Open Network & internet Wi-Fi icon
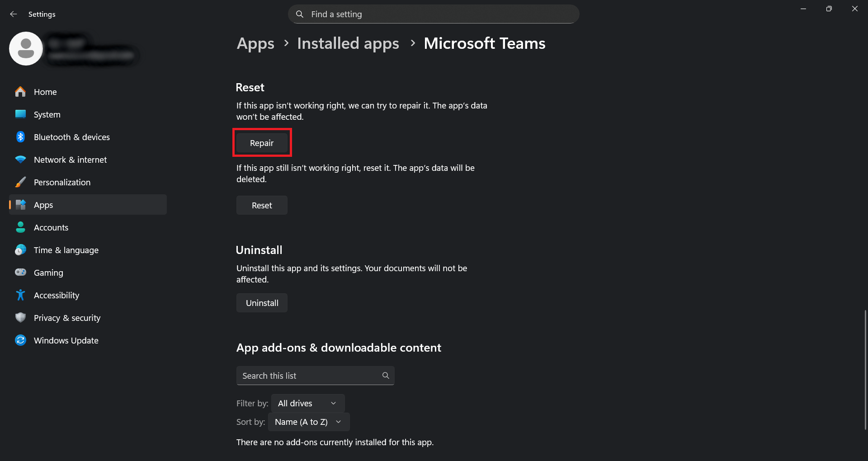Viewport: 868px width, 461px height. 20,160
